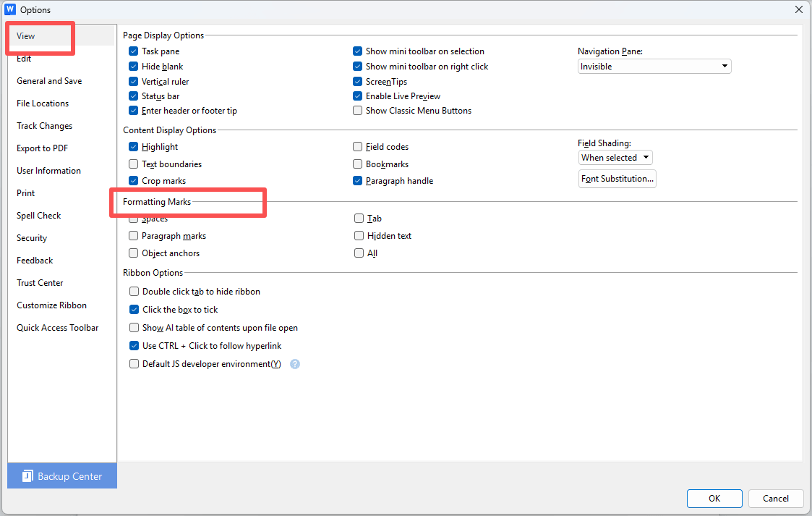This screenshot has height=516, width=812.
Task: Expand the Field Shading dropdown
Action: click(615, 158)
